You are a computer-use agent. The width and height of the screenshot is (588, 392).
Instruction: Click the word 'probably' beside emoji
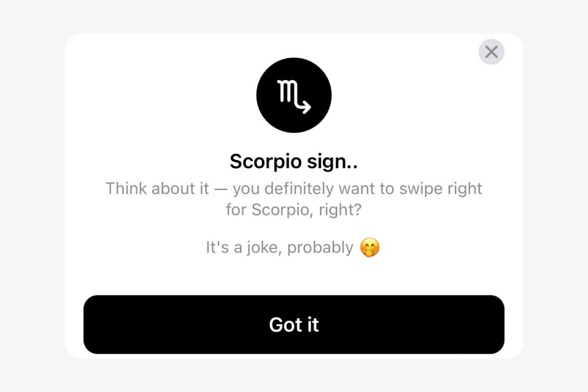(x=320, y=248)
